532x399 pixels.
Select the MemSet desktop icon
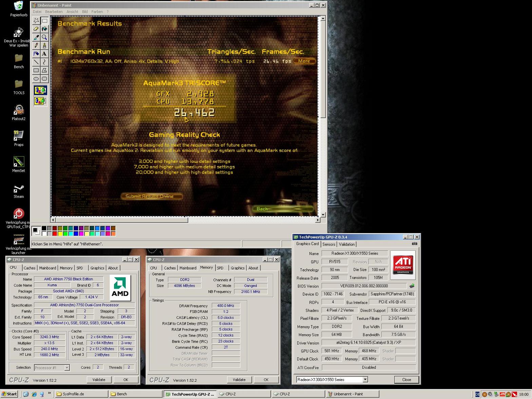(x=19, y=165)
